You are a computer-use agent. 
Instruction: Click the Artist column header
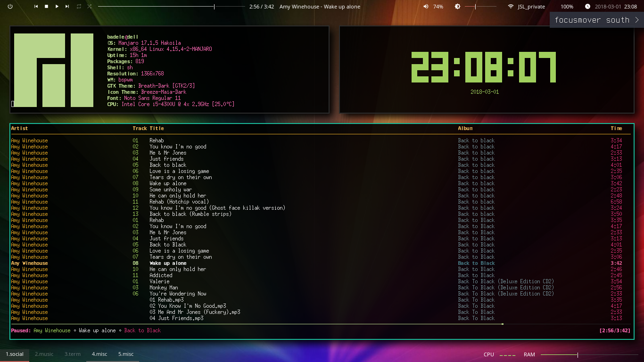click(x=19, y=128)
